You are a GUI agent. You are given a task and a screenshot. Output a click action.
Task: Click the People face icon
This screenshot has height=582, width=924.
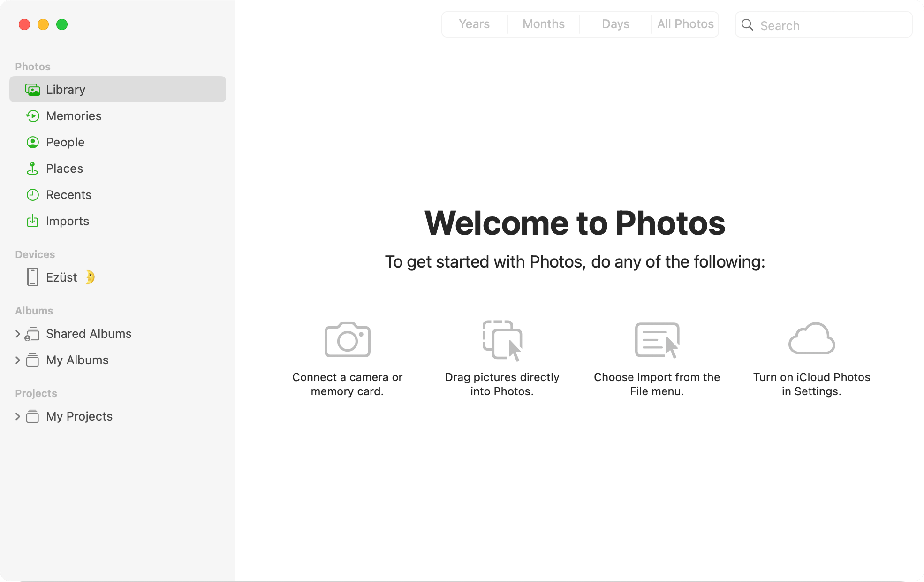pos(32,142)
